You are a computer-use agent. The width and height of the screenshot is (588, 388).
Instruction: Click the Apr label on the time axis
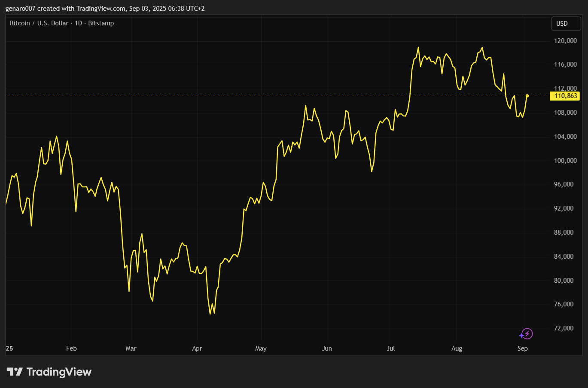197,348
